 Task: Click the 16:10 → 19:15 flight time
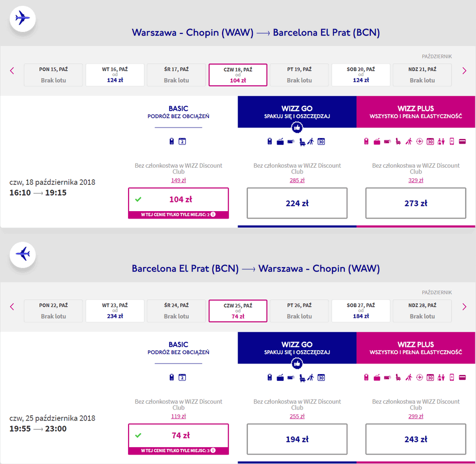pyautogui.click(x=38, y=193)
